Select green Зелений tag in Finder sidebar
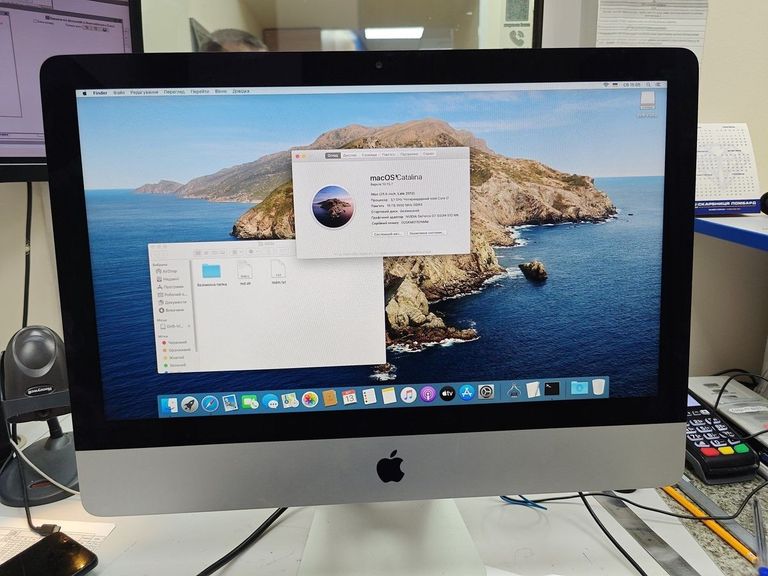768x576 pixels. (x=174, y=365)
